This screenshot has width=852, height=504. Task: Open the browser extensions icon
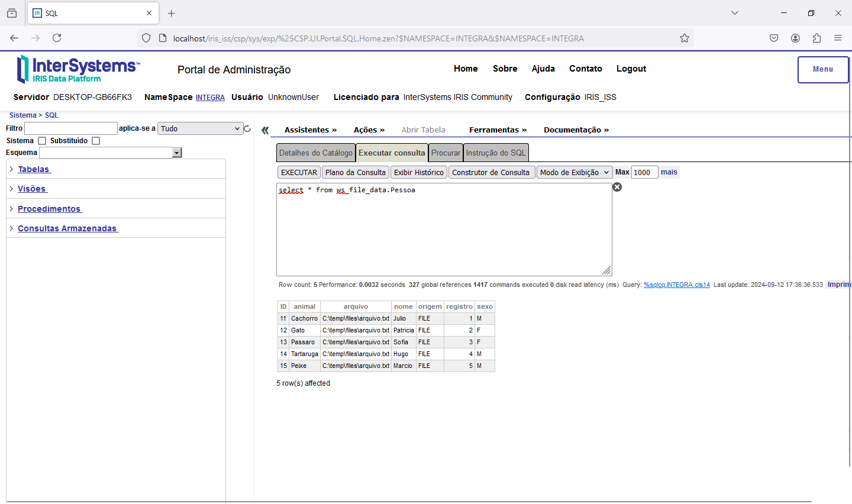tap(816, 38)
